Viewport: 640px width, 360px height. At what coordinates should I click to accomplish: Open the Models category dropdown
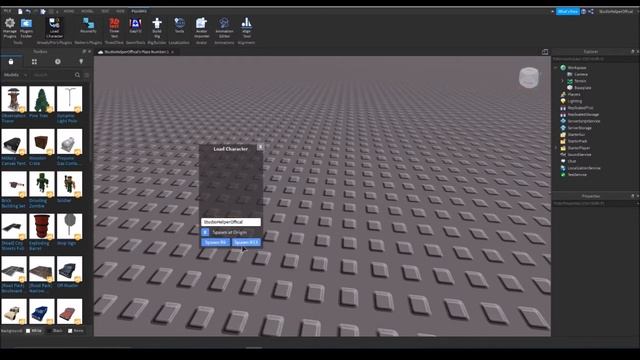point(15,75)
